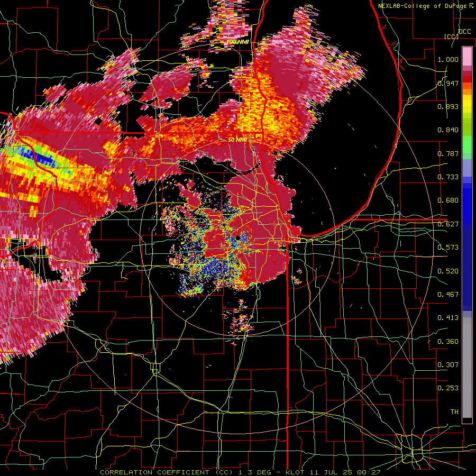The width and height of the screenshot is (476, 476).
Task: Select the 0.840 legend value
Action: [448, 130]
